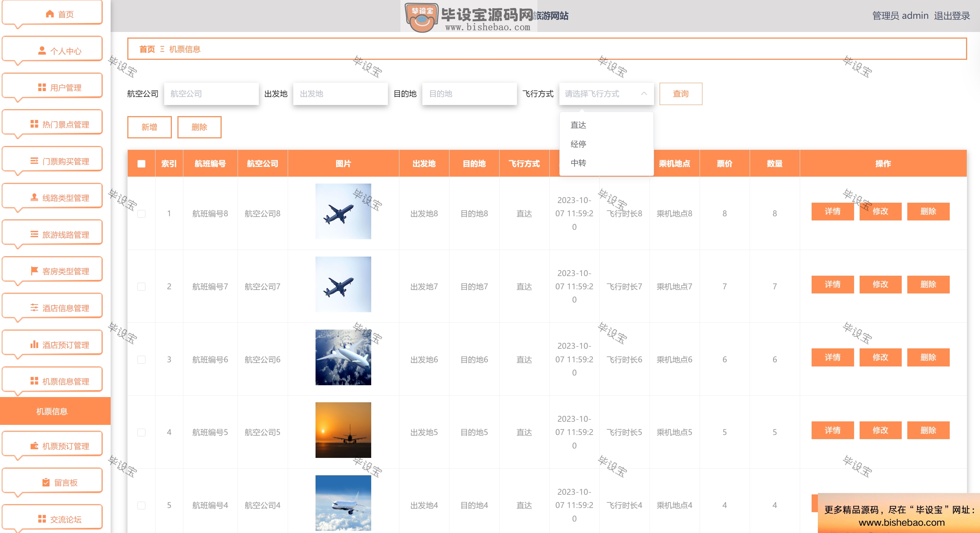The width and height of the screenshot is (980, 533).
Task: Open the sunset plane thumbnail in row 航班编号5
Action: tap(343, 430)
